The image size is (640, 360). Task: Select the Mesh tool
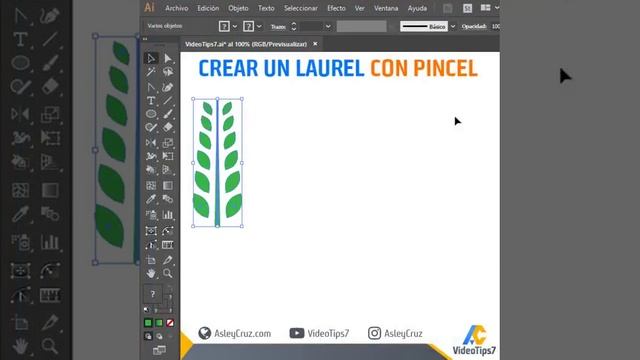(x=151, y=186)
